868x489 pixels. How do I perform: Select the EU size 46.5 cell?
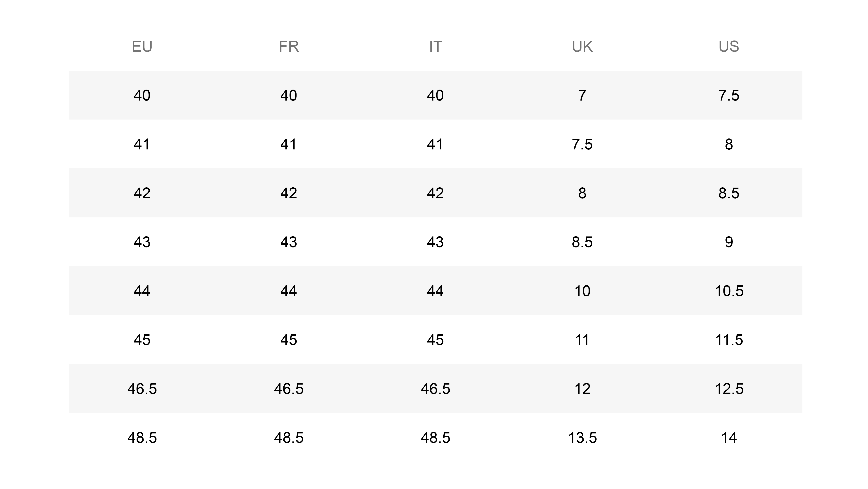tap(142, 389)
